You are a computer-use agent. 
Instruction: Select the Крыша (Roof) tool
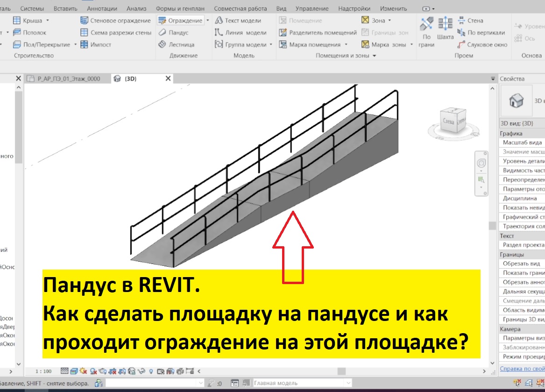click(28, 21)
